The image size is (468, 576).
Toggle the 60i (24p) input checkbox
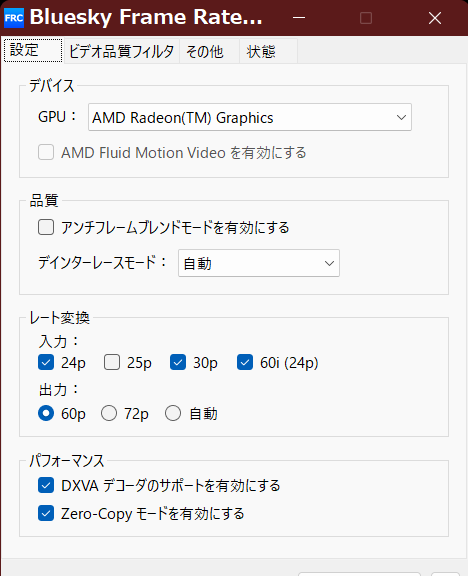coord(245,363)
